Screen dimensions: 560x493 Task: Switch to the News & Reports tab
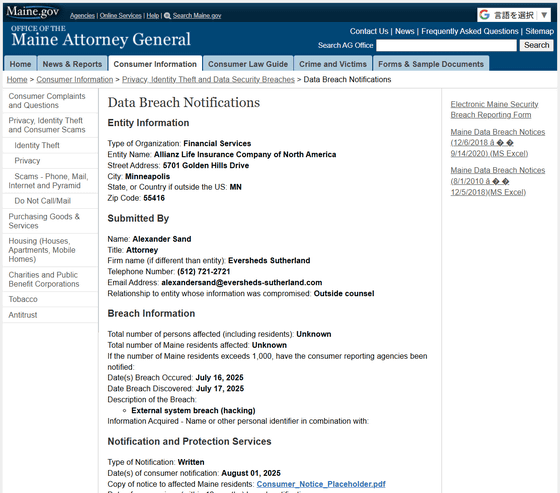(x=72, y=64)
